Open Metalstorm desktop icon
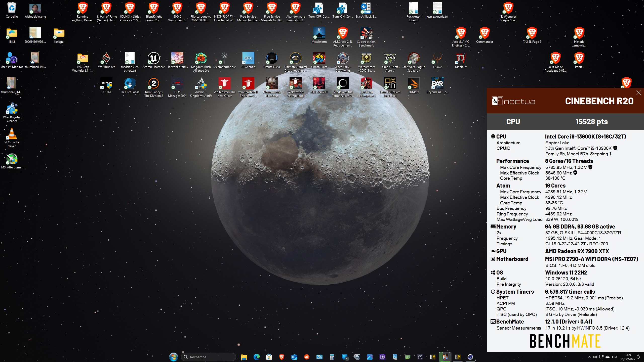 point(319,36)
